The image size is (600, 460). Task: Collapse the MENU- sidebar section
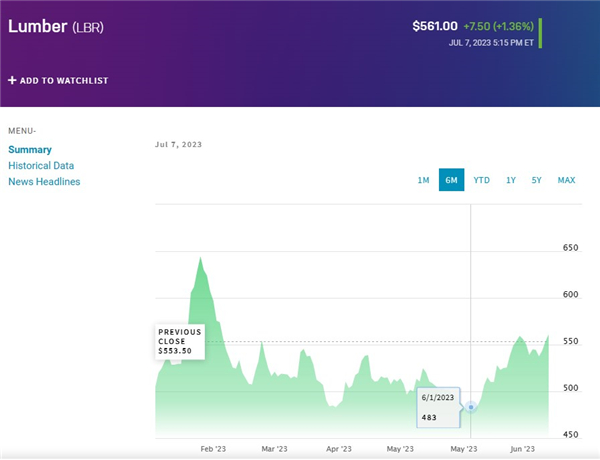click(x=22, y=131)
